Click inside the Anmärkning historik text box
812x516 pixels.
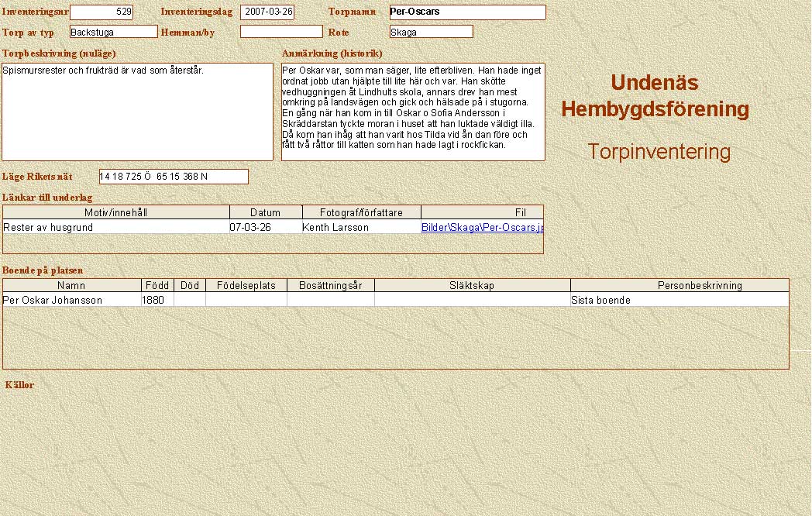coord(412,112)
